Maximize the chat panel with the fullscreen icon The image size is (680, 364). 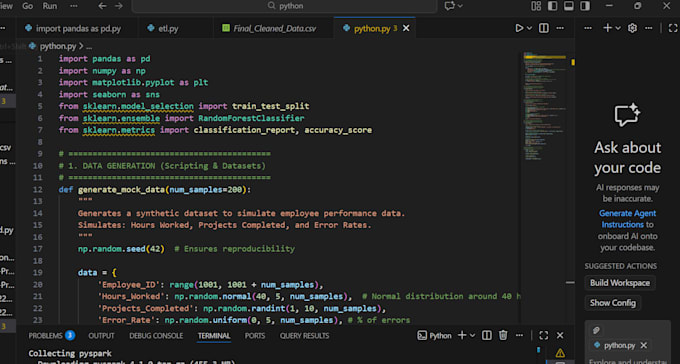[673, 28]
